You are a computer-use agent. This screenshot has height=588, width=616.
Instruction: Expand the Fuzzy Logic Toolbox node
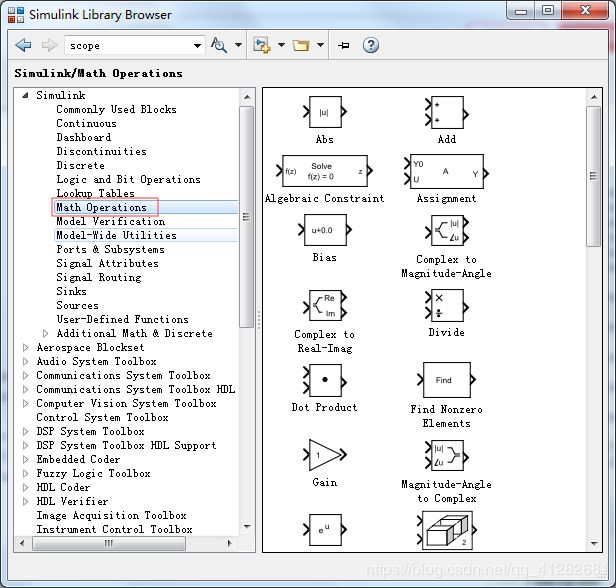26,473
